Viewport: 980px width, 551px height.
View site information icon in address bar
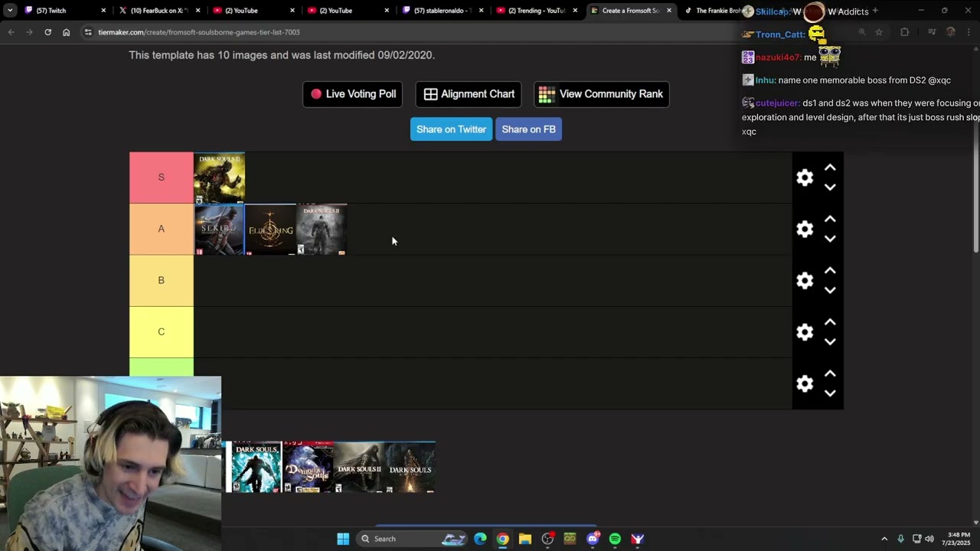point(88,32)
